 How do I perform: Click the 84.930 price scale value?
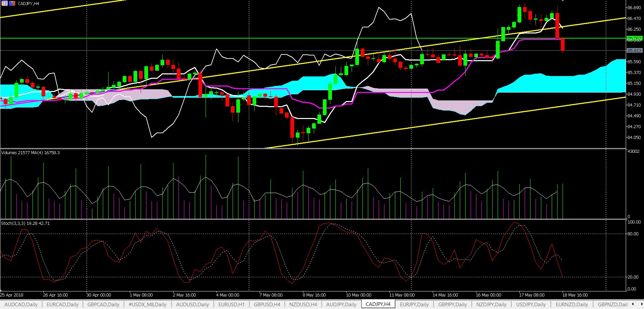[634, 94]
